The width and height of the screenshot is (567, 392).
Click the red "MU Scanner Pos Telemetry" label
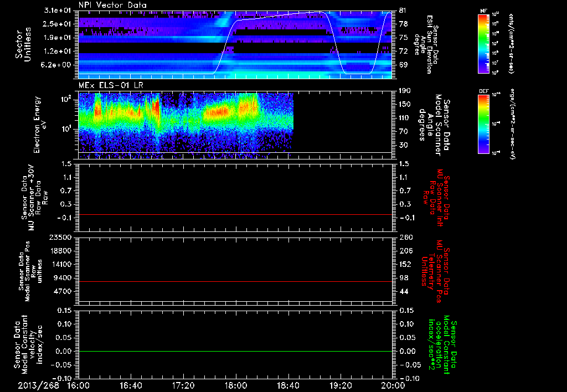pyautogui.click(x=435, y=271)
